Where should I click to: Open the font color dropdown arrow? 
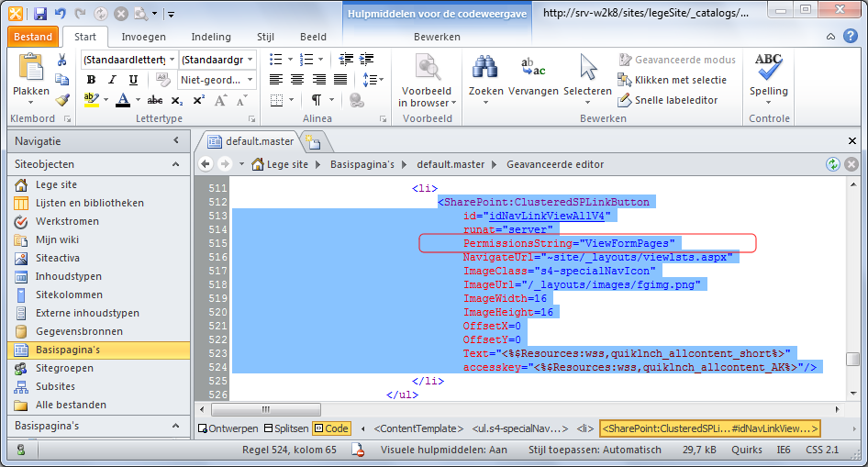click(138, 100)
